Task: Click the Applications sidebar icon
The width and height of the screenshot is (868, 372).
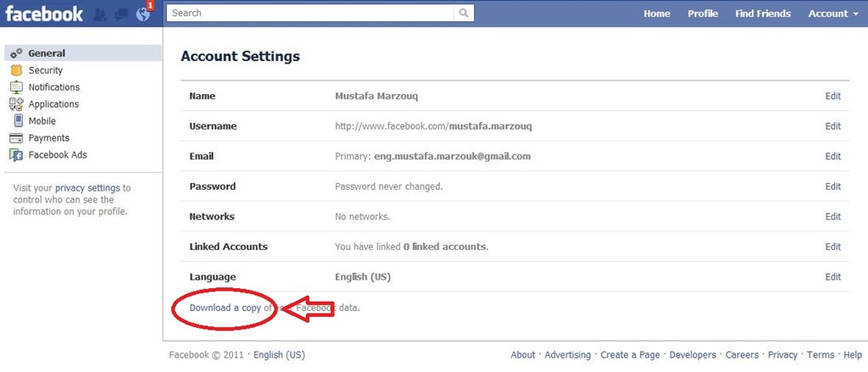Action: pyautogui.click(x=17, y=104)
